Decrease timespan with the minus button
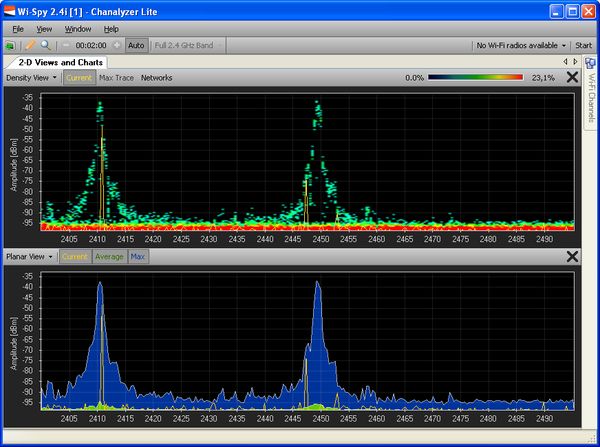This screenshot has width=600, height=447. tap(66, 46)
